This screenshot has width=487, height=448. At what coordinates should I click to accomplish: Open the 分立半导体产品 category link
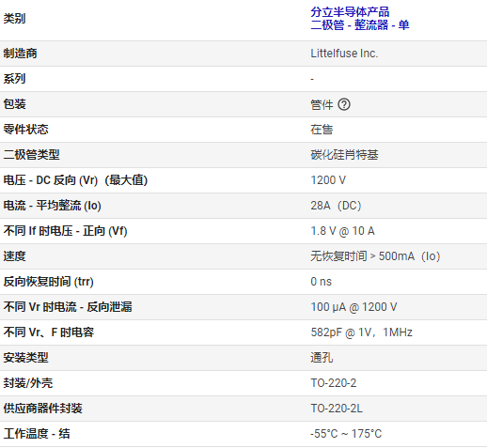pos(350,12)
